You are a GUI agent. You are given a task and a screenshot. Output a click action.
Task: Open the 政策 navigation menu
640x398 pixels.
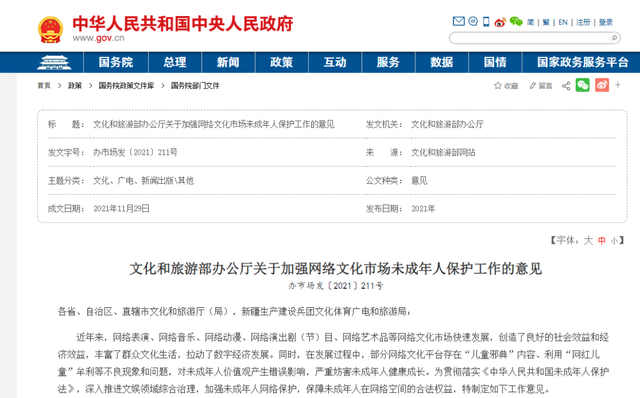pos(282,62)
